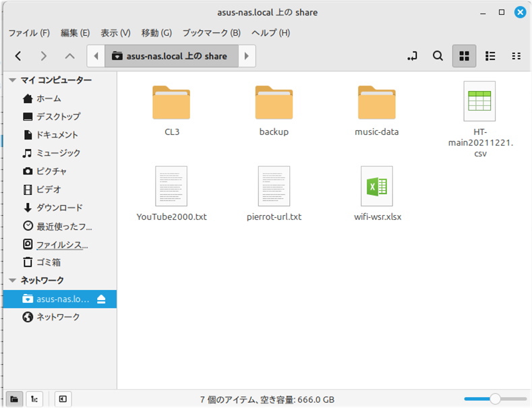Select the HT-main20211221.csv file
Image resolution: width=532 pixels, height=408 pixels.
click(x=479, y=119)
